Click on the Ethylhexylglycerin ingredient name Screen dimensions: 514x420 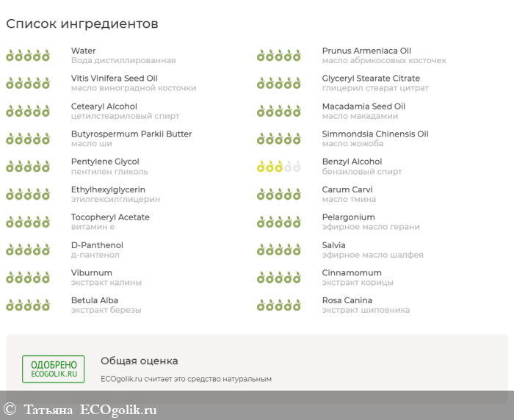(x=108, y=189)
